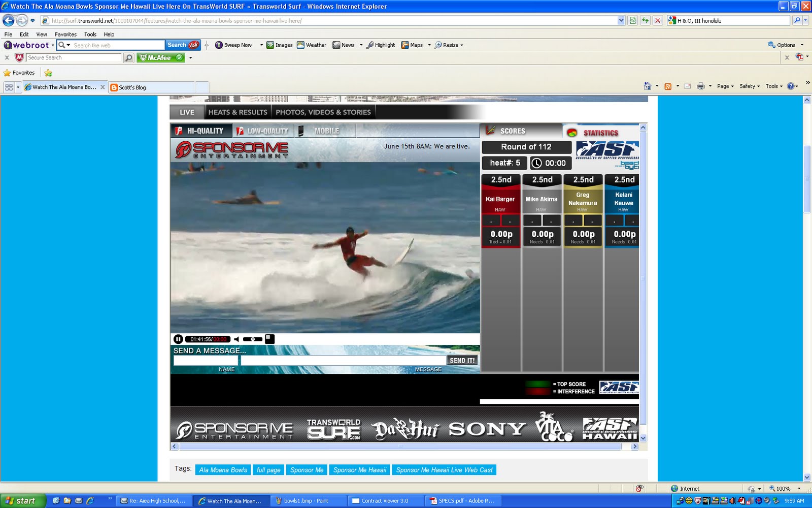Click the compatibility view icon beside address bar
The width and height of the screenshot is (812, 508).
632,20
